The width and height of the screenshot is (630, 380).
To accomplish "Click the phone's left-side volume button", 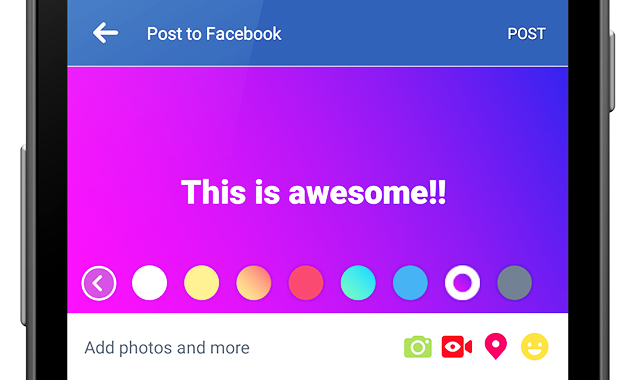I will coord(24,235).
